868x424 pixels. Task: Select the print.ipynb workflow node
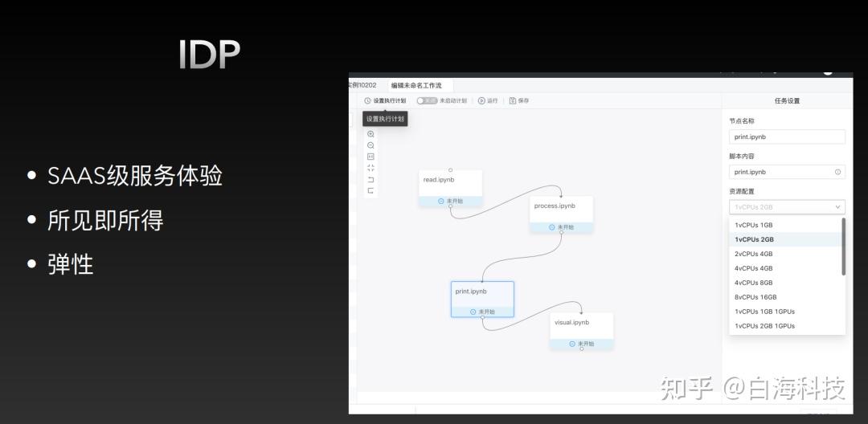click(x=482, y=299)
